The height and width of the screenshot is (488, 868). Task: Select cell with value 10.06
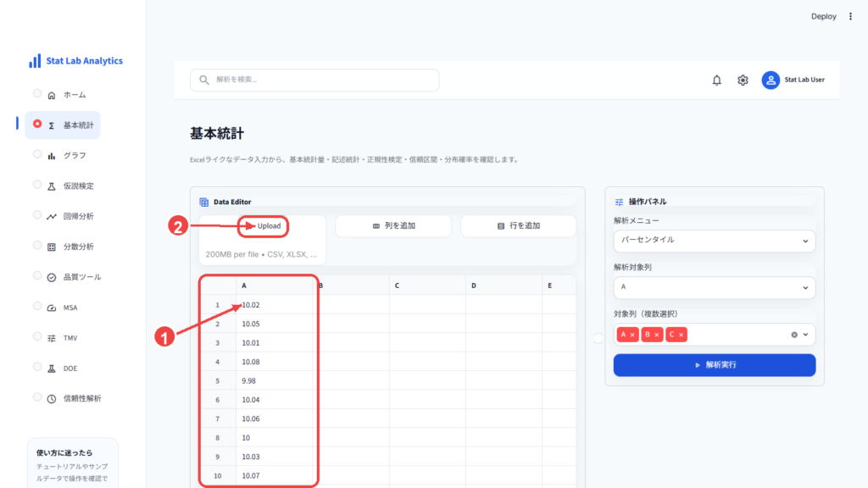pyautogui.click(x=275, y=419)
